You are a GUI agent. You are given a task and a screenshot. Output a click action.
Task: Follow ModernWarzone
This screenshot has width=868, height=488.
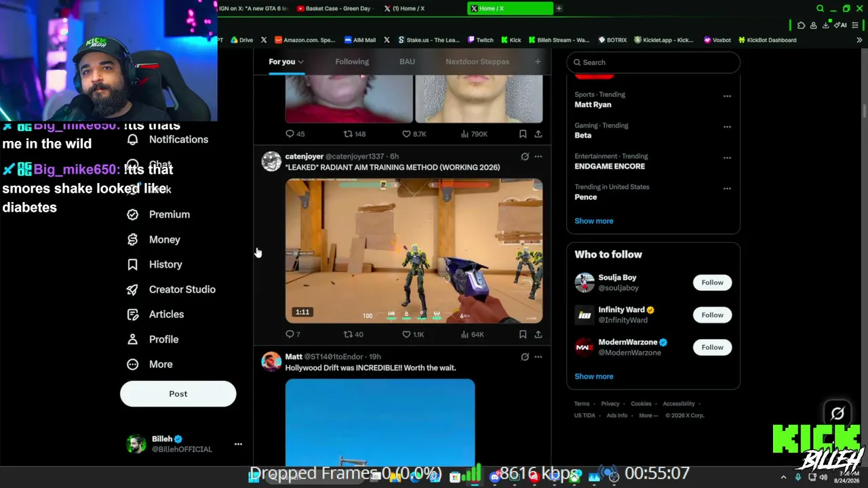click(712, 347)
